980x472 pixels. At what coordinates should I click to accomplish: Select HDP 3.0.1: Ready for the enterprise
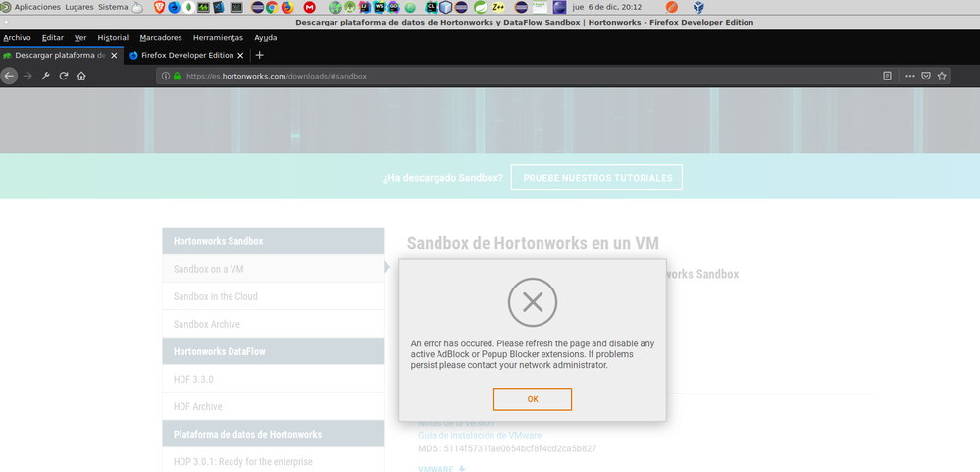273,461
